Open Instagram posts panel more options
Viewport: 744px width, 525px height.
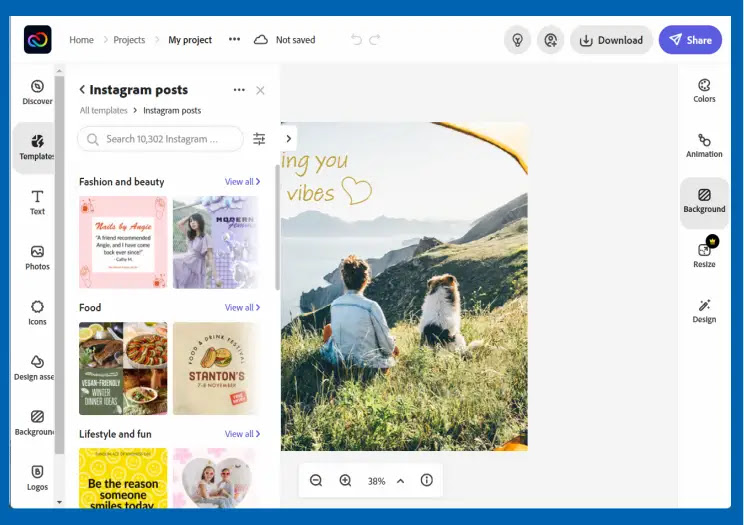pos(239,90)
